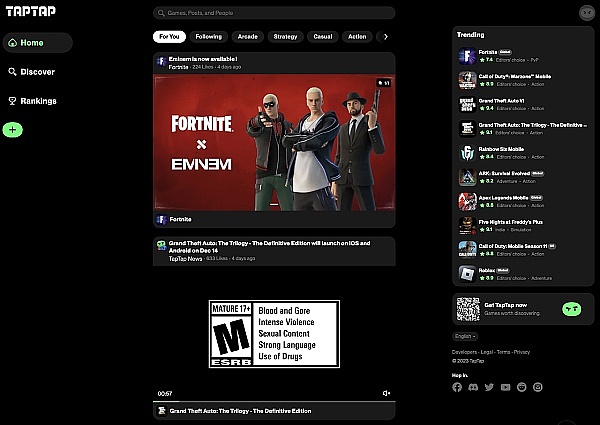
Task: Expand the English language dropdown
Action: [x=467, y=337]
